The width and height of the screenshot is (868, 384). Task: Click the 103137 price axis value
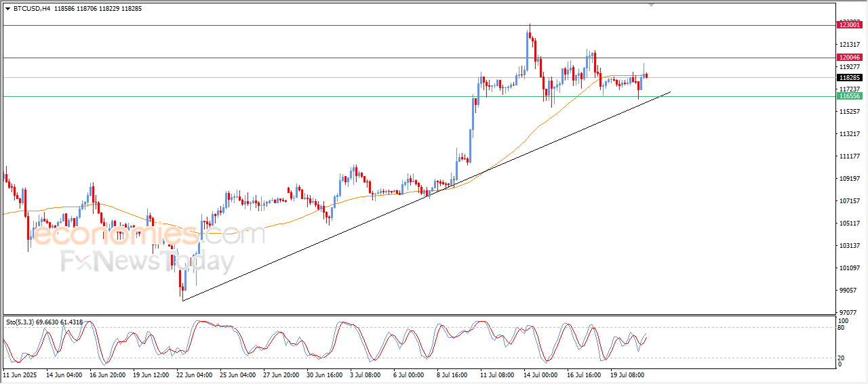850,245
